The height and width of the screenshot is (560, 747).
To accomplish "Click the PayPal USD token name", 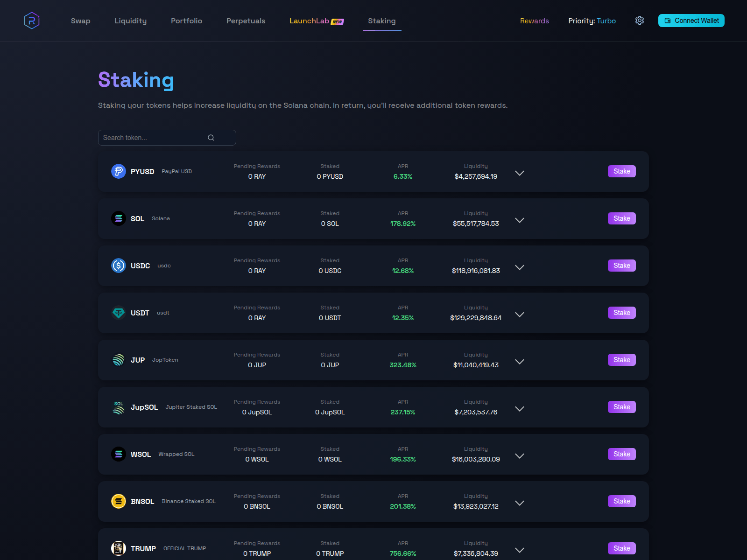I will click(x=176, y=171).
